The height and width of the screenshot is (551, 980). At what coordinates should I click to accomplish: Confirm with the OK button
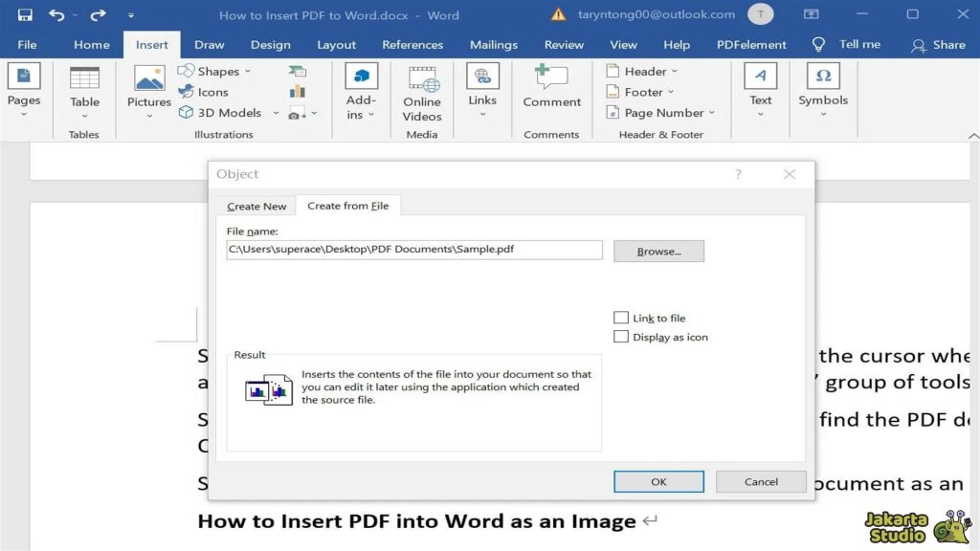pyautogui.click(x=658, y=481)
